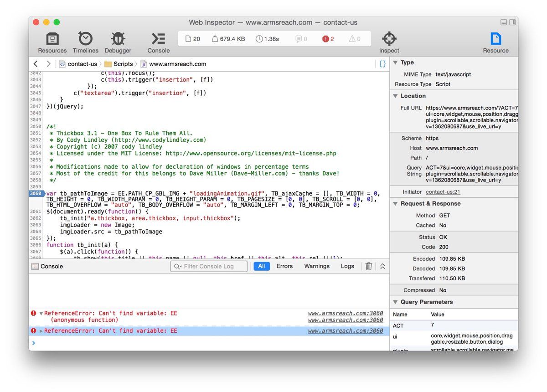Show only Errors in console
Viewport: 547px width, 392px height.
[284, 266]
